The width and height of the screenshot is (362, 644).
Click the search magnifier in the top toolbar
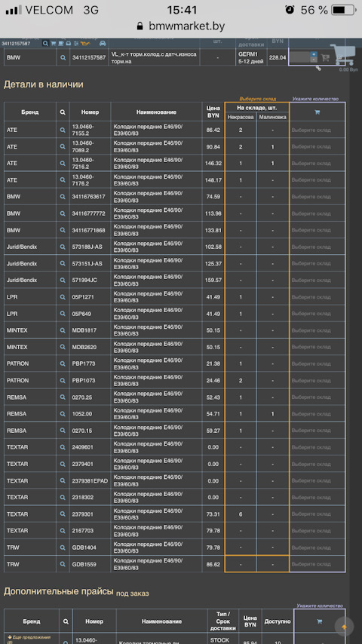[x=45, y=43]
